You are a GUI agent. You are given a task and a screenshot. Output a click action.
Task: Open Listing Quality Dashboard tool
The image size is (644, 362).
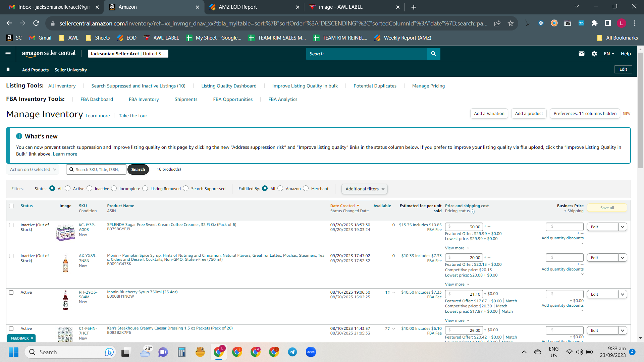pos(229,86)
